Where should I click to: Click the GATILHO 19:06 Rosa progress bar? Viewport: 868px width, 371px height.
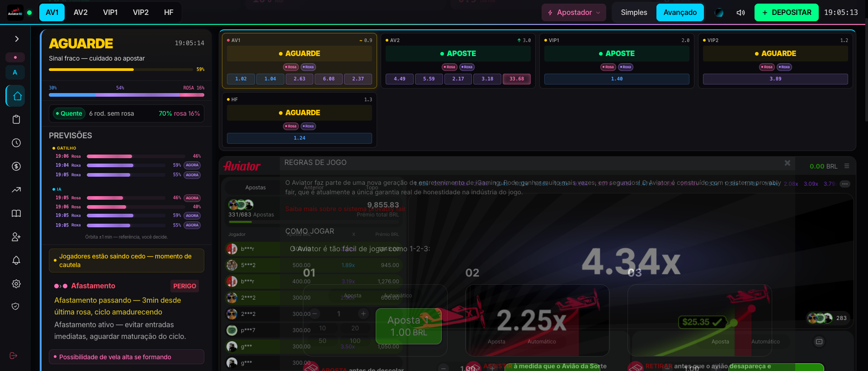point(136,156)
